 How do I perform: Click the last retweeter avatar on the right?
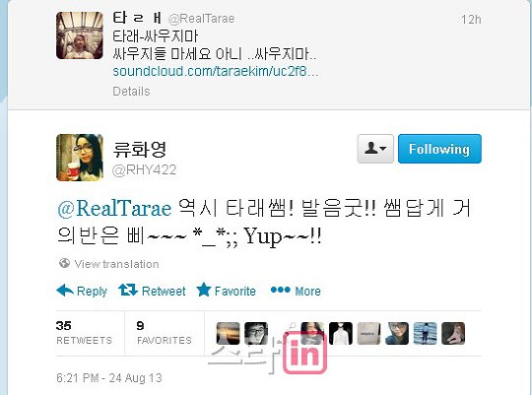tap(453, 333)
